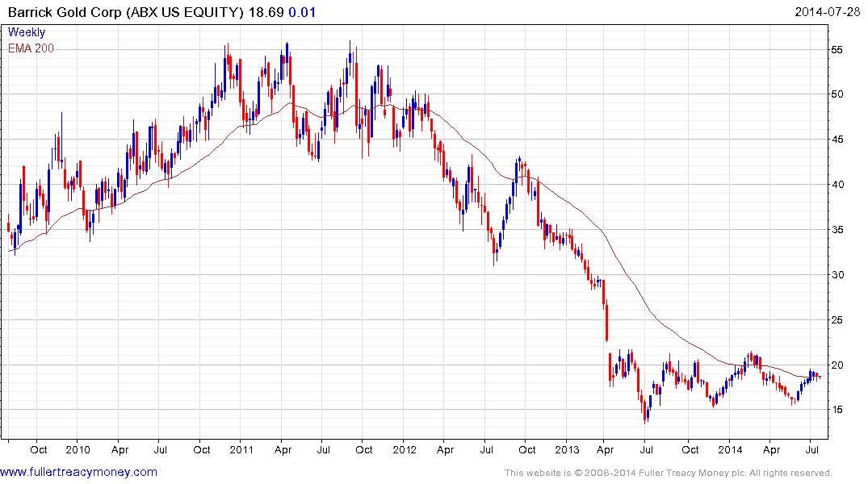
Task: Click the blue 0.01 price change value
Action: pyautogui.click(x=302, y=12)
